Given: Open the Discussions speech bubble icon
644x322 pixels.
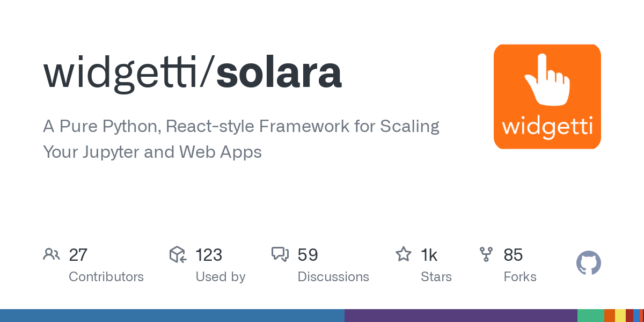Looking at the screenshot, I should 281,254.
